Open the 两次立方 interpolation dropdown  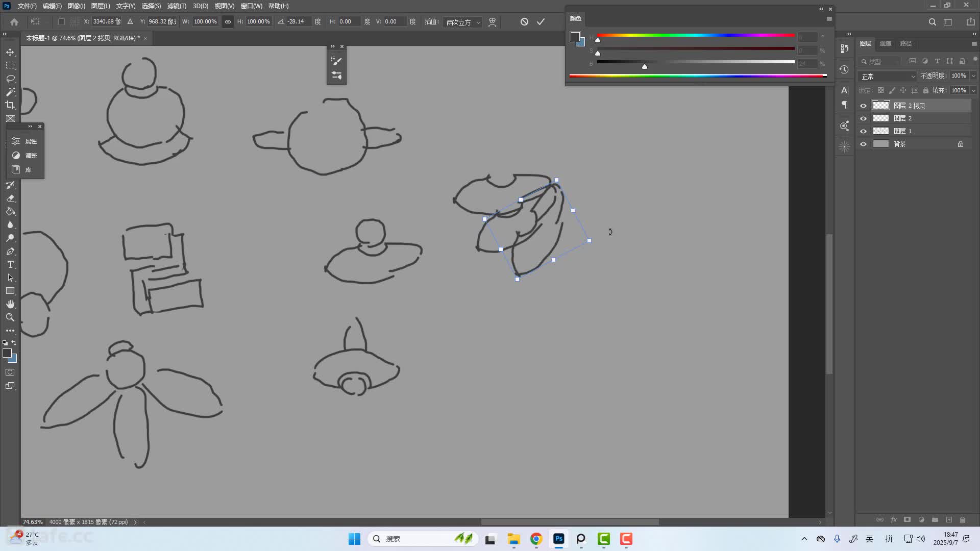click(x=463, y=22)
